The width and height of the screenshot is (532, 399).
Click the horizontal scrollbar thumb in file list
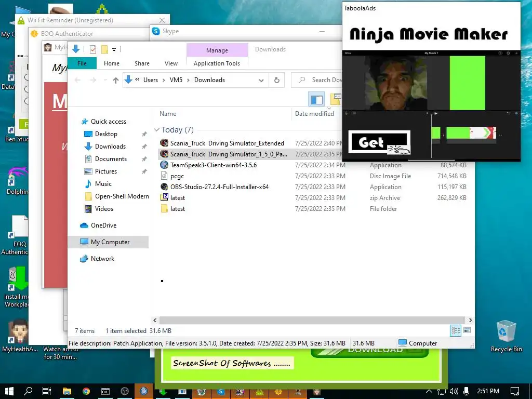[312, 320]
